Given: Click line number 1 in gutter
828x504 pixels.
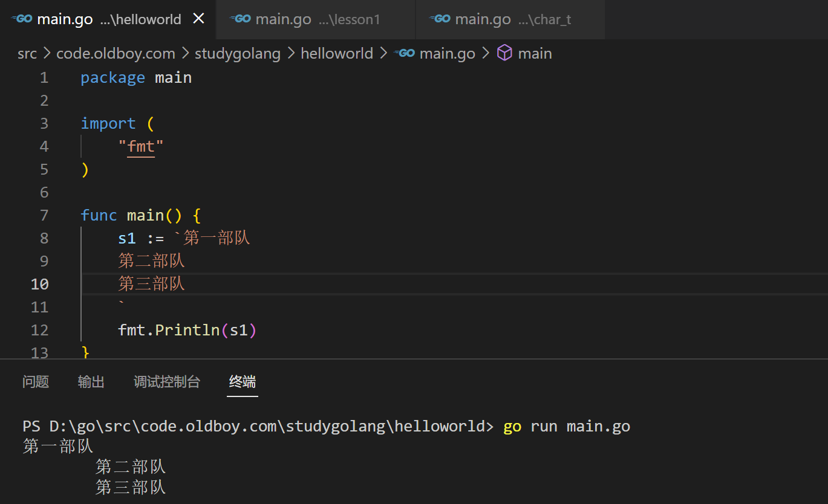Looking at the screenshot, I should 44,77.
